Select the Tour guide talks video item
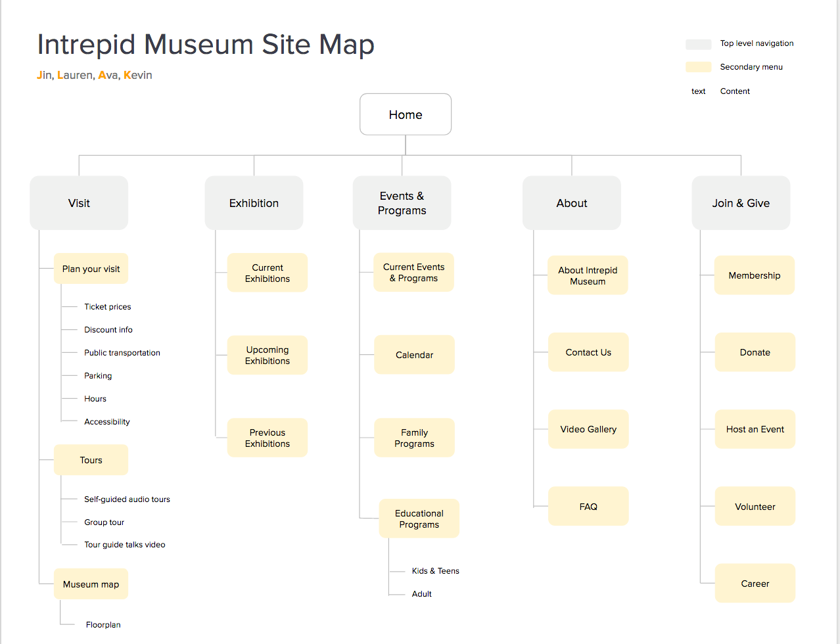 [125, 545]
